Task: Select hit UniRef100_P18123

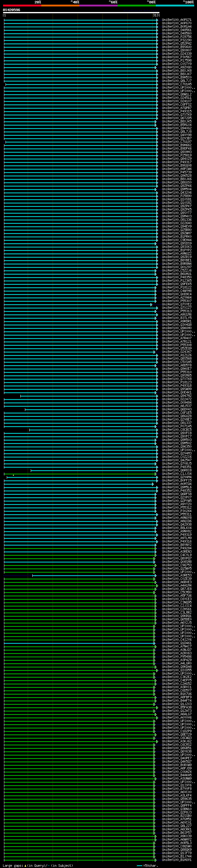Action: click(x=176, y=382)
